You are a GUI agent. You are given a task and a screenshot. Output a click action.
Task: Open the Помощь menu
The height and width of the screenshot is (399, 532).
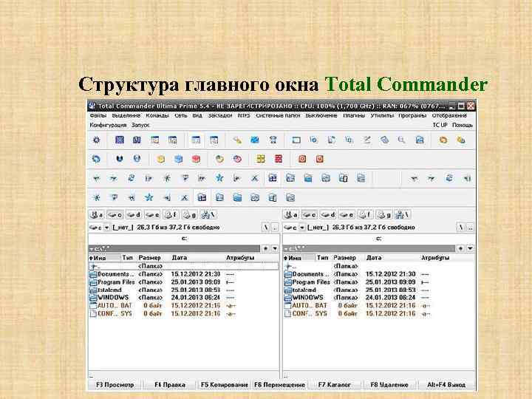coord(463,125)
